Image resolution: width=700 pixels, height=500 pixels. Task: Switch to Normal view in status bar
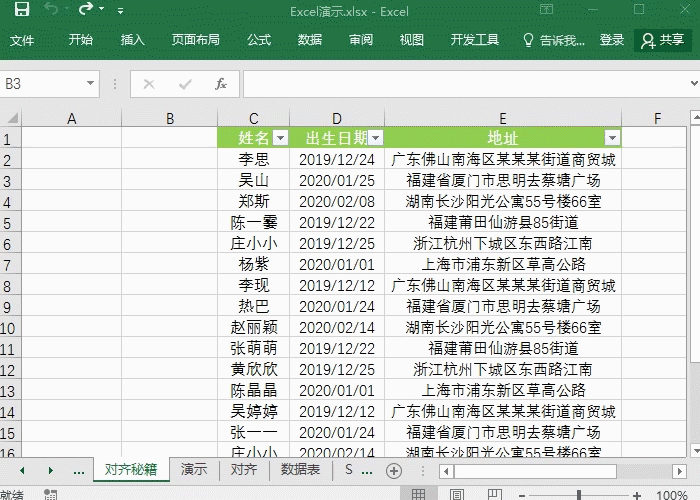(x=419, y=494)
